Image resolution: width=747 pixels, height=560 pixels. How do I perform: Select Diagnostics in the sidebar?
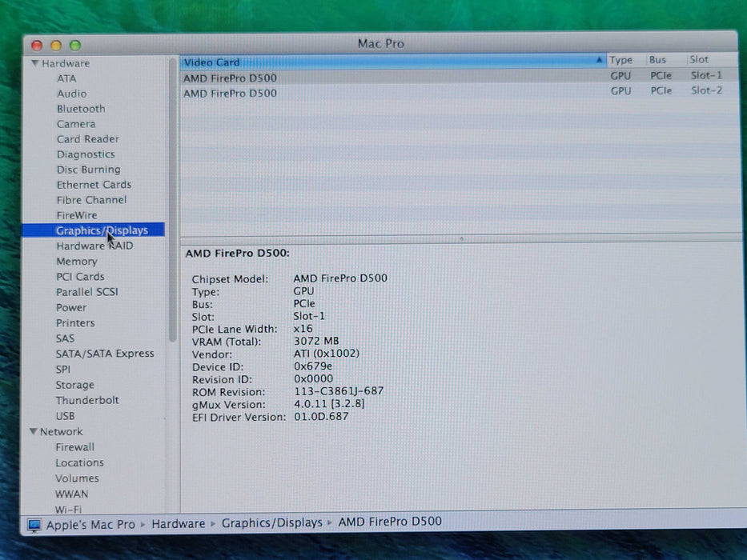(86, 154)
